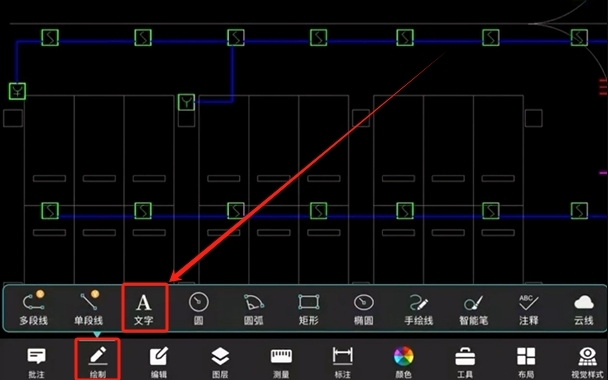Image resolution: width=608 pixels, height=380 pixels.
Task: Choose the 文字 text tool
Action: tap(144, 309)
